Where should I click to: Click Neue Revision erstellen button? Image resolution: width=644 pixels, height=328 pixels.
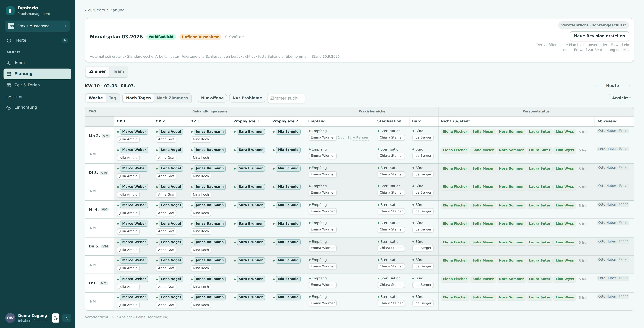click(599, 36)
